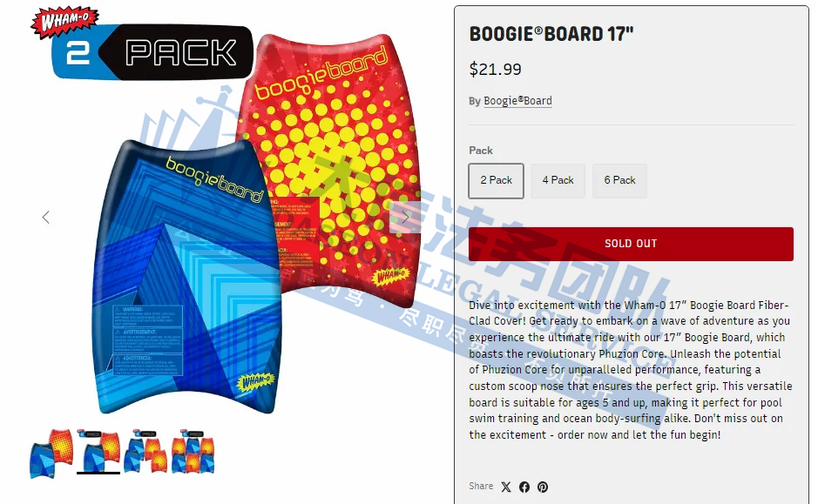Select the 2 Pack option
Viewport: 818px width, 504px height.
point(497,180)
